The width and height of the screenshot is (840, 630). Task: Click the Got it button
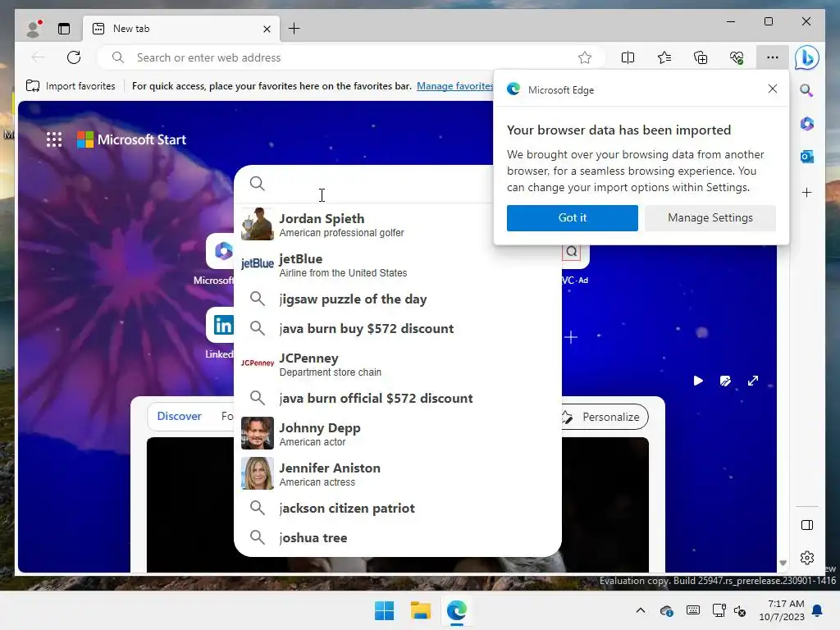click(x=572, y=218)
